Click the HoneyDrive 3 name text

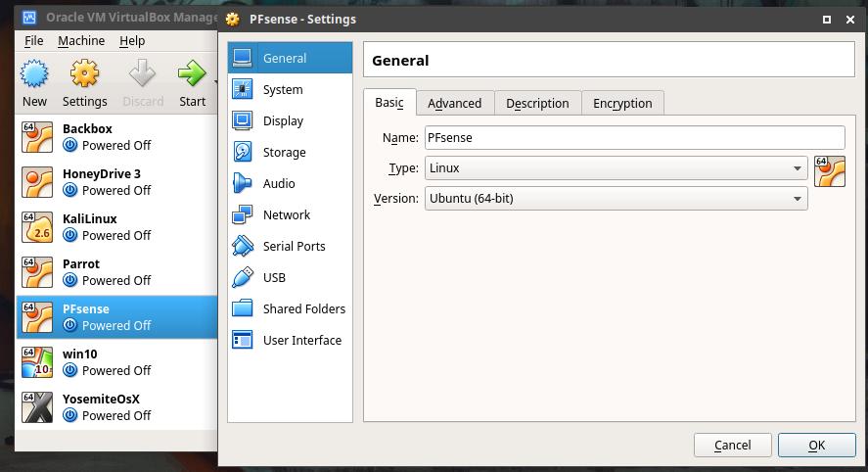(102, 173)
